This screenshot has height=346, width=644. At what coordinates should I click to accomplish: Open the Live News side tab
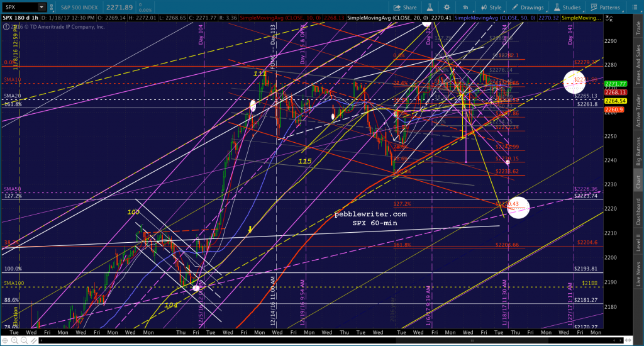pos(638,274)
